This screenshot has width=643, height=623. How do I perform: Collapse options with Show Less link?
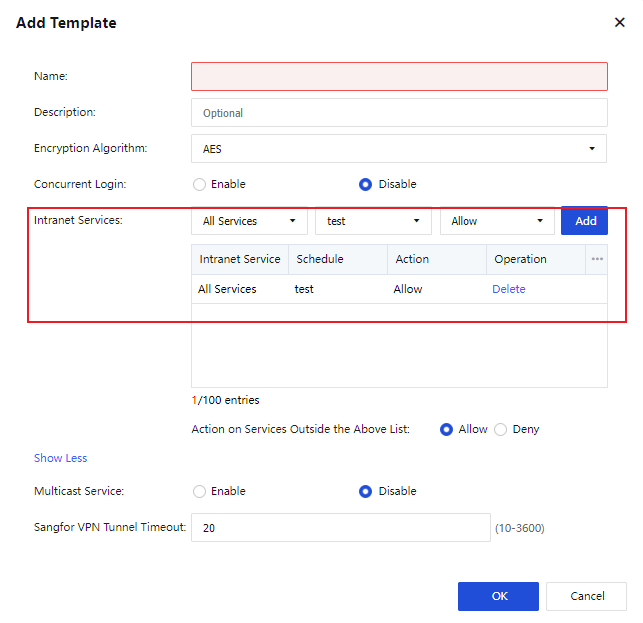pos(60,458)
